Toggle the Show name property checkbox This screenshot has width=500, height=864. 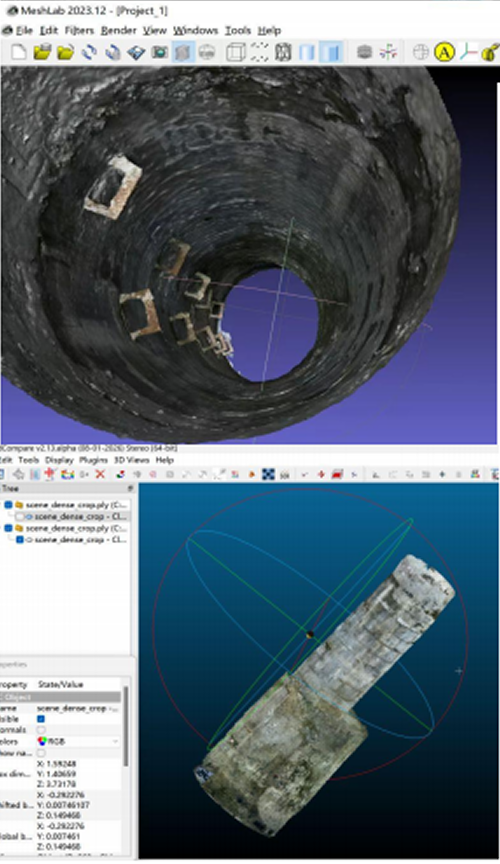(41, 753)
